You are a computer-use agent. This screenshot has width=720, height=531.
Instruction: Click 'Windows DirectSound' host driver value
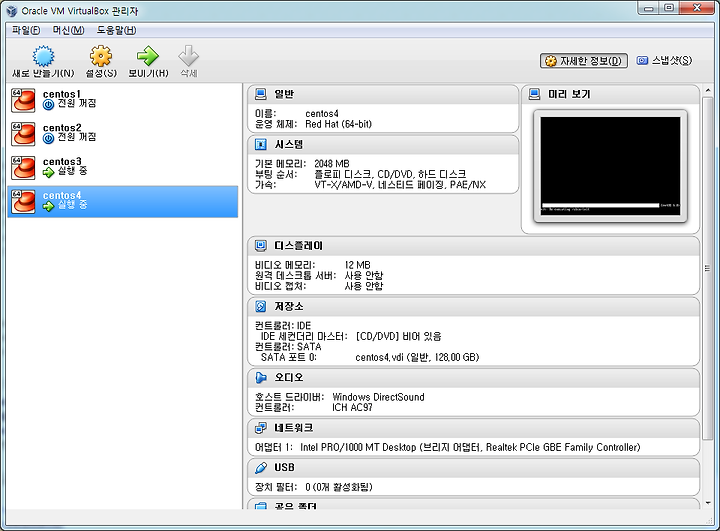tap(378, 397)
